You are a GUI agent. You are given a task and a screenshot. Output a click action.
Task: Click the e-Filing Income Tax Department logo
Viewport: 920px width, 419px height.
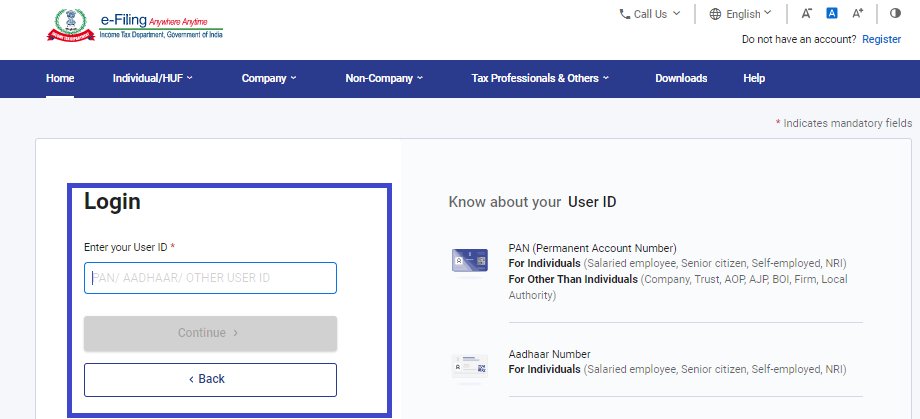(134, 25)
